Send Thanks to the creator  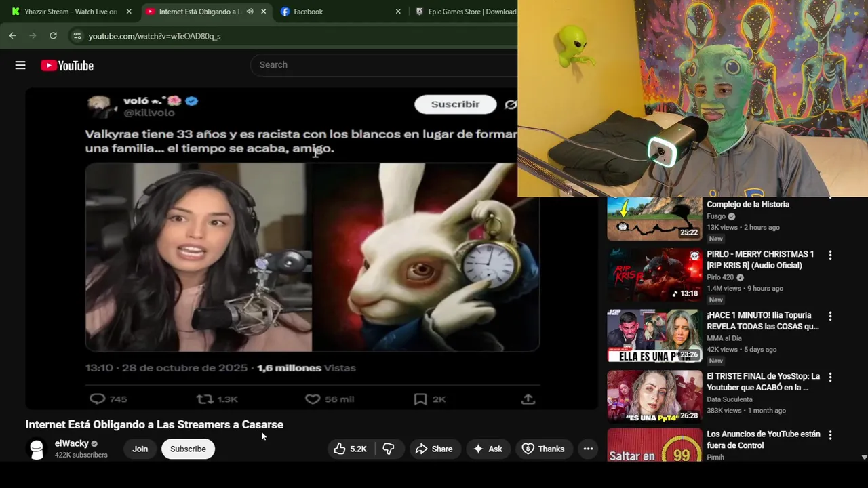(543, 449)
